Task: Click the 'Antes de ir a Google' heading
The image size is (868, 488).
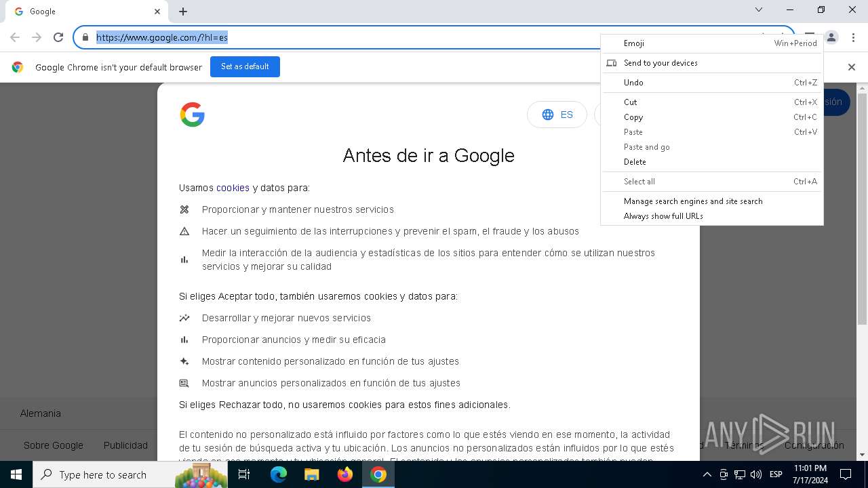Action: [x=429, y=155]
